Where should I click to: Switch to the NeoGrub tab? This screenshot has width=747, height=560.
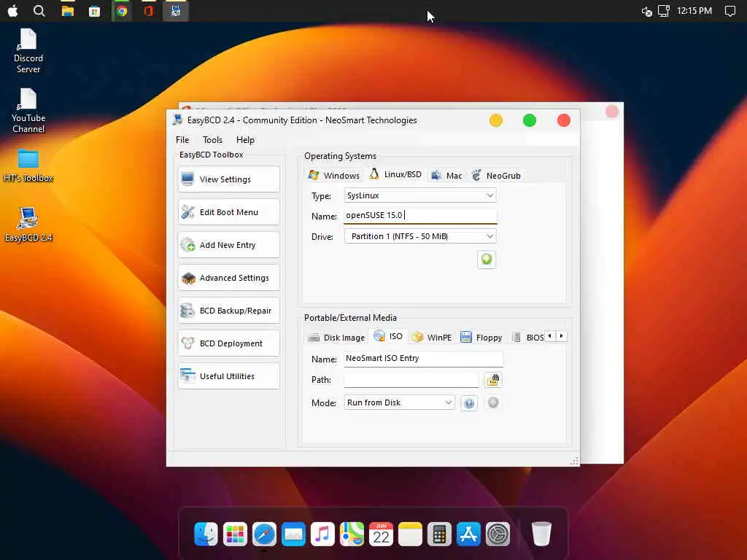click(x=496, y=175)
